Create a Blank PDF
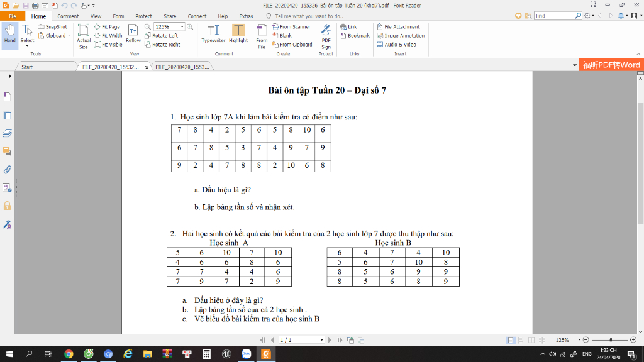Viewport: 644px width, 362px height. click(x=282, y=36)
